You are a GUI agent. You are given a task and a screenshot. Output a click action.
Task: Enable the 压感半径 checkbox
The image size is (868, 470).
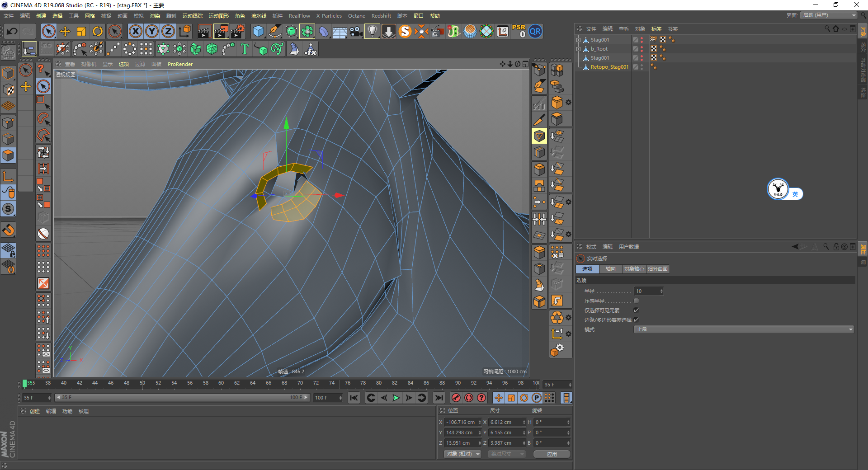(636, 301)
